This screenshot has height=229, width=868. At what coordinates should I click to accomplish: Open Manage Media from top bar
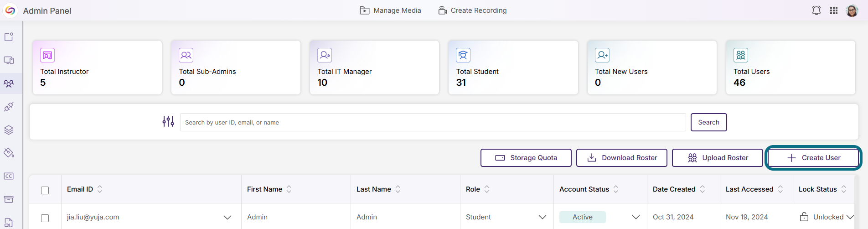[x=390, y=10]
